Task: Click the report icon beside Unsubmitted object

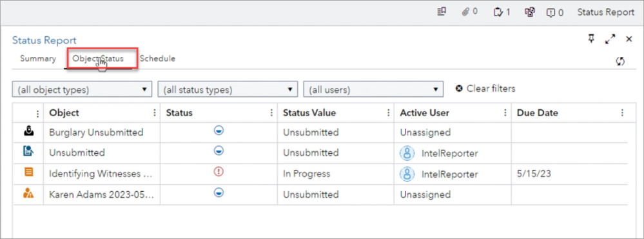Action: (x=28, y=152)
